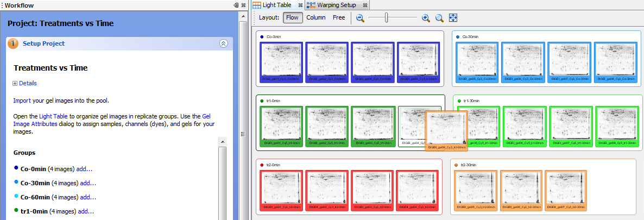Switch layout to Free
Screen dimensions: 644x220
coord(339,17)
